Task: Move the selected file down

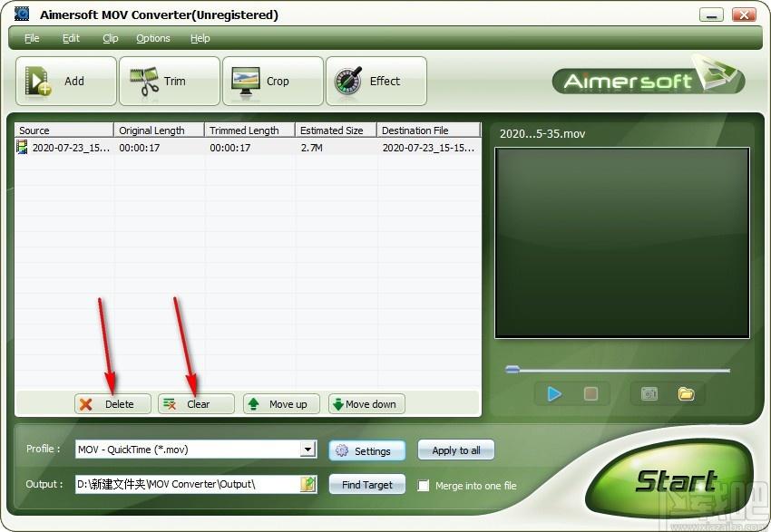Action: pyautogui.click(x=366, y=404)
